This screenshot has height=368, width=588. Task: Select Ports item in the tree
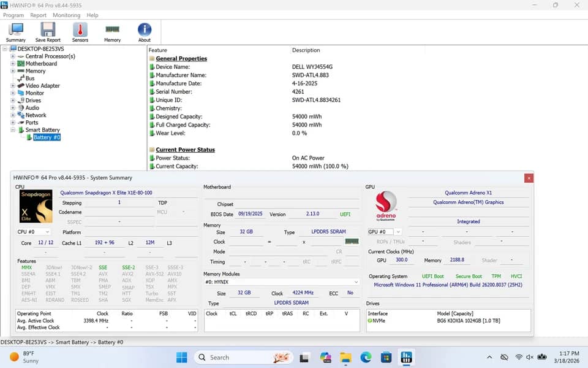pyautogui.click(x=32, y=123)
